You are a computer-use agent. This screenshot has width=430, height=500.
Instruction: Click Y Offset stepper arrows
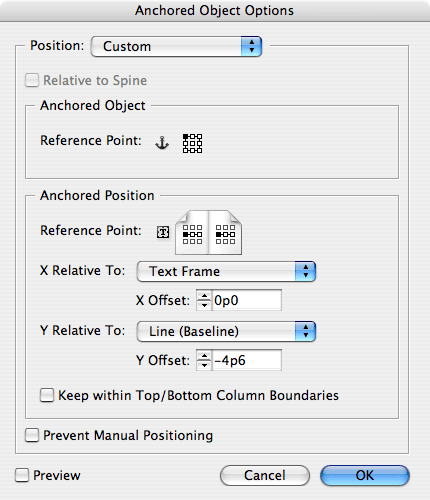click(x=204, y=360)
